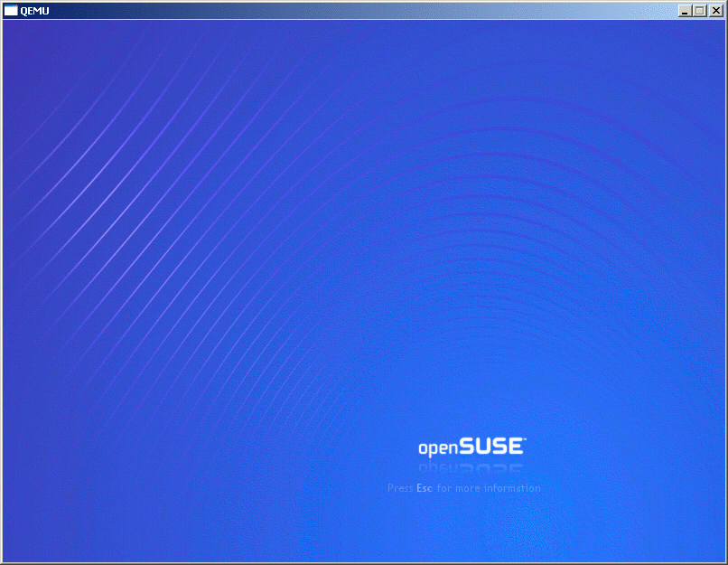Close the QEMU window

click(x=714, y=11)
